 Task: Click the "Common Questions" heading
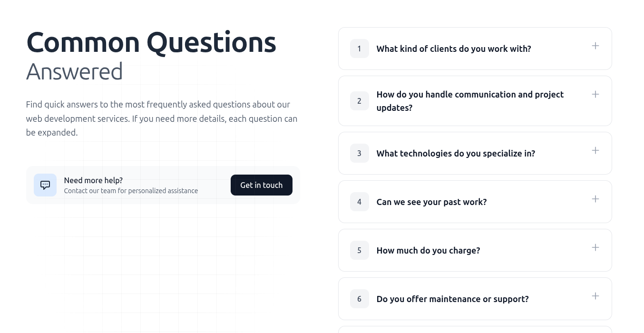click(x=151, y=42)
